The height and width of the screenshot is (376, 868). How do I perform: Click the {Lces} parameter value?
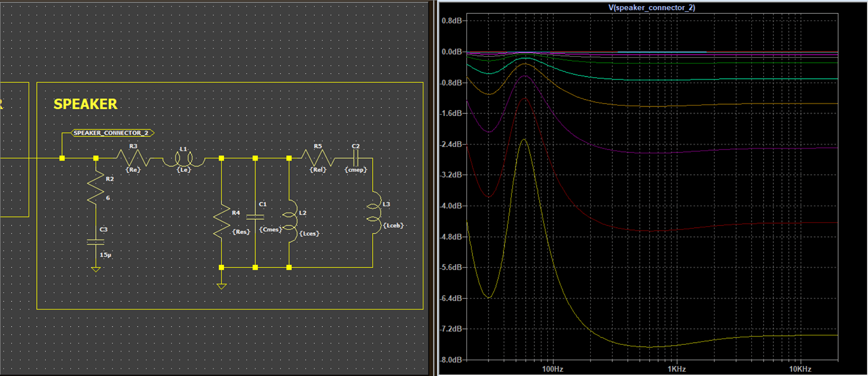(309, 234)
